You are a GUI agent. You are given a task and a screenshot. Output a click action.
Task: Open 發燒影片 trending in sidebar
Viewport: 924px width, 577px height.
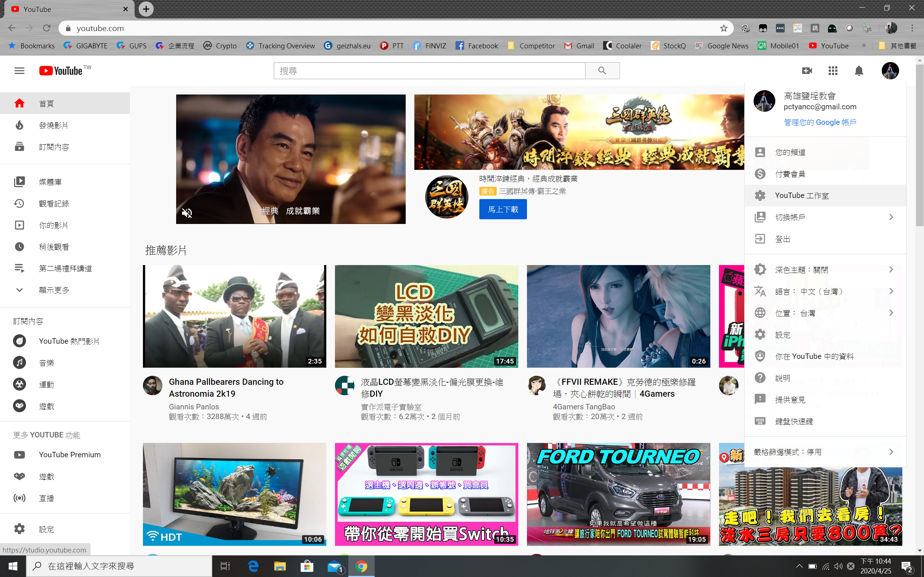(53, 125)
